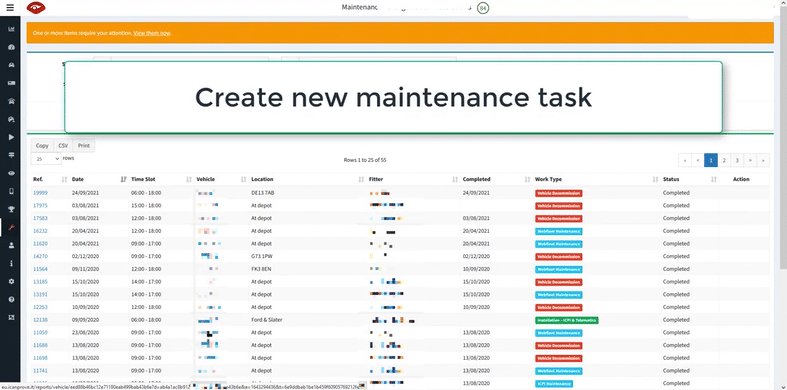Image resolution: width=787 pixels, height=390 pixels.
Task: Click the Copy button above the table
Action: [42, 146]
